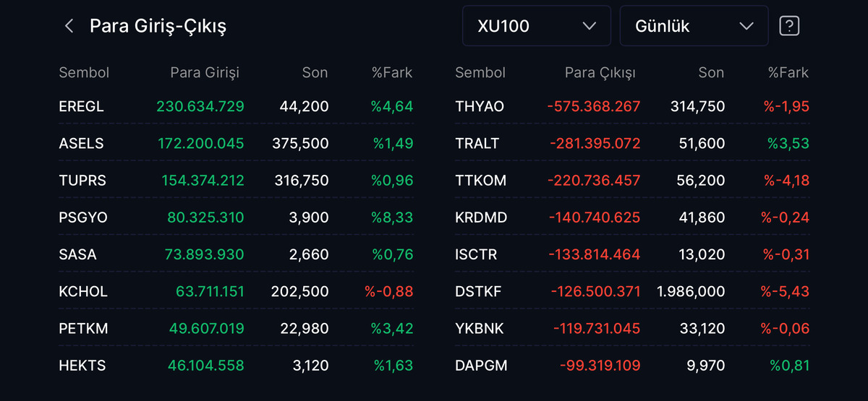Screen dimensions: 868x401
Task: Click the left table's Sembol header
Action: [84, 72]
